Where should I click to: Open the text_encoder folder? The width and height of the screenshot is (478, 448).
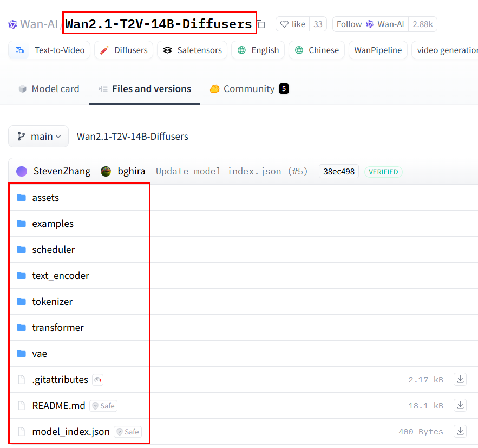pyautogui.click(x=61, y=276)
